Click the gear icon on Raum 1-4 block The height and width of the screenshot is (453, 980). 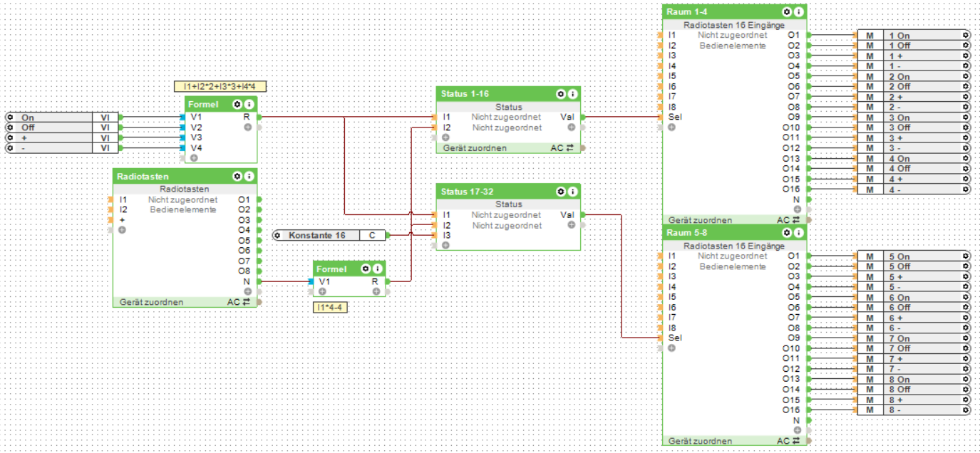click(x=788, y=12)
